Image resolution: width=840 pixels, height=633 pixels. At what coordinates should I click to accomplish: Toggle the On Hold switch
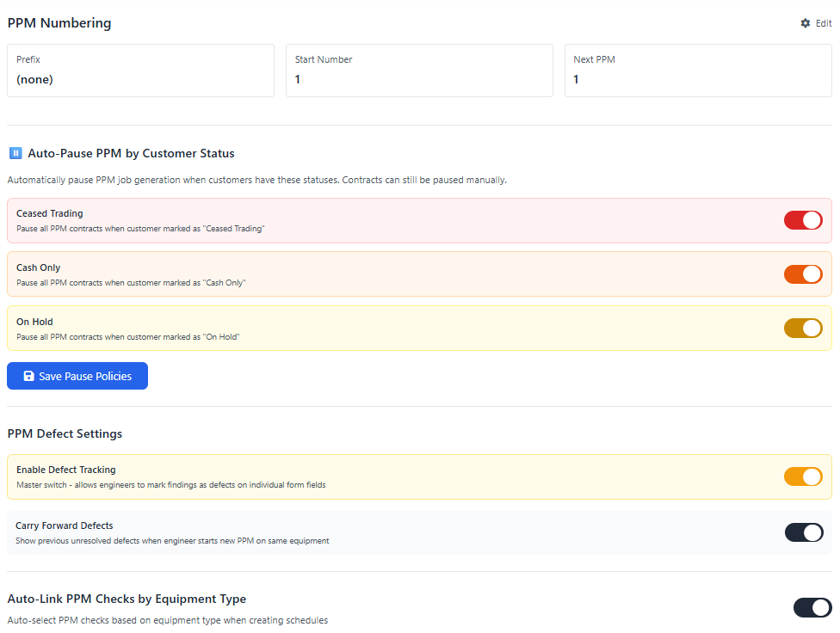pos(803,329)
